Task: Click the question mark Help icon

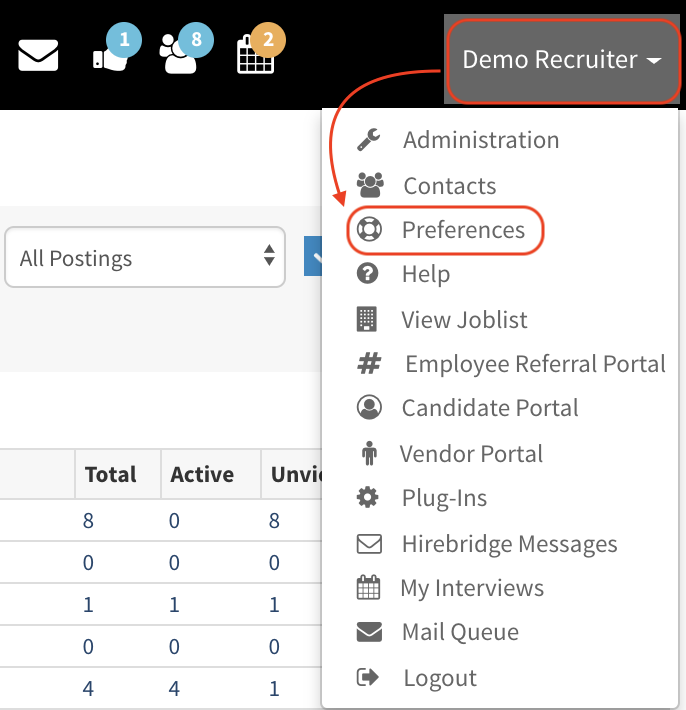Action: tap(368, 274)
